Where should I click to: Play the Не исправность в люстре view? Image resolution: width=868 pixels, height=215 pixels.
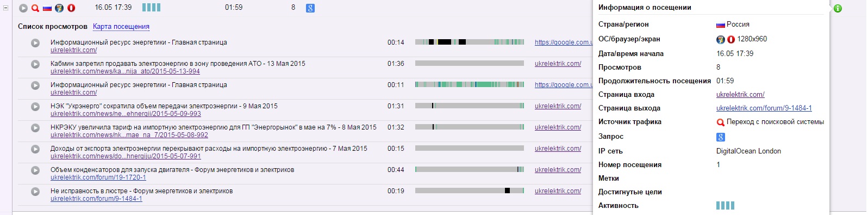[x=35, y=192]
